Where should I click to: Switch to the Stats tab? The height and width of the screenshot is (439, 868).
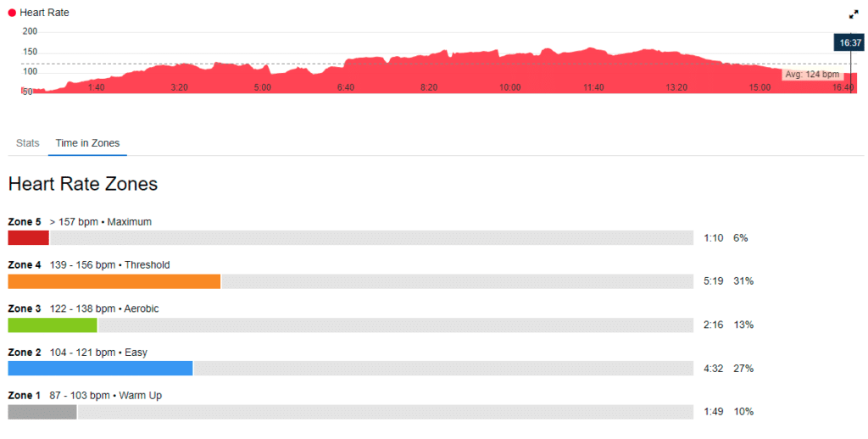28,143
